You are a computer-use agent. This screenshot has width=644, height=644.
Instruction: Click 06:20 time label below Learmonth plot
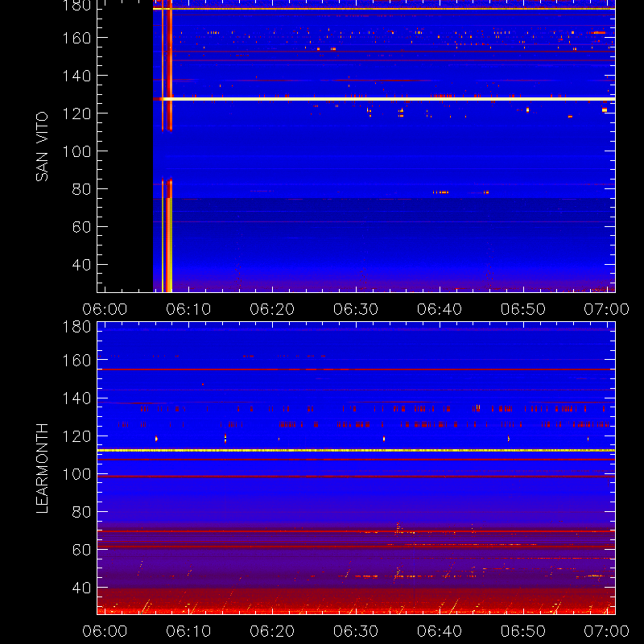click(x=272, y=631)
